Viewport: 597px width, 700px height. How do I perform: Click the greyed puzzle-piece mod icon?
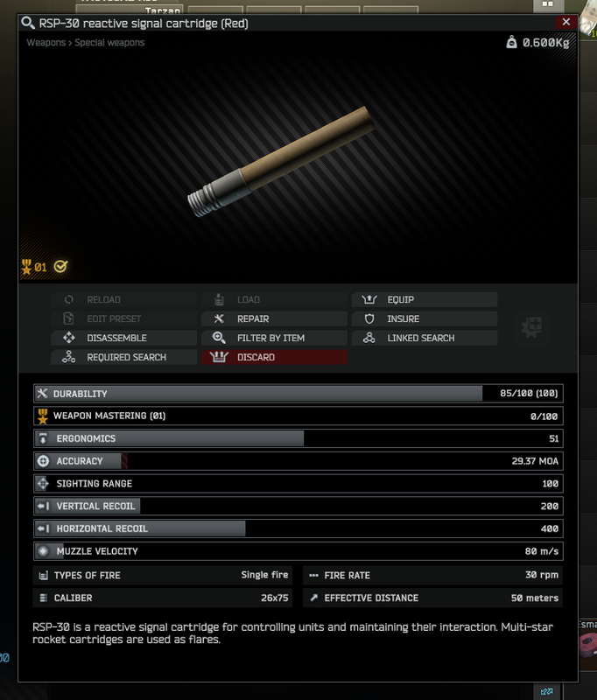531,327
